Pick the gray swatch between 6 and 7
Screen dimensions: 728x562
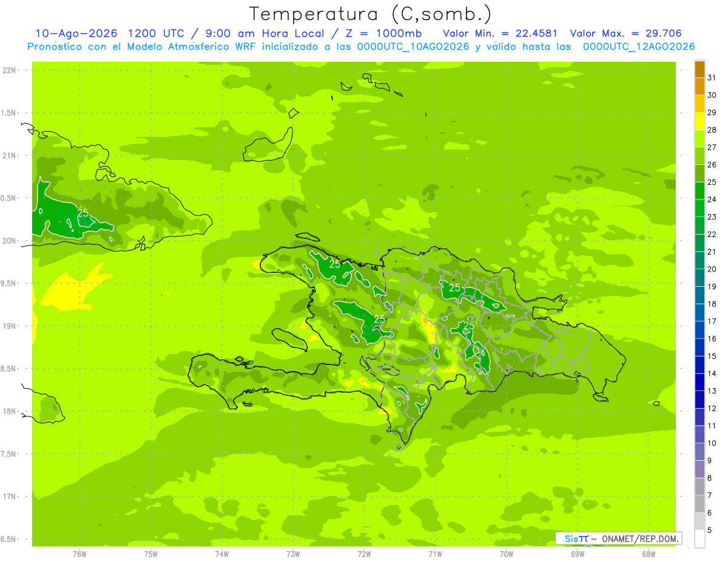(699, 504)
